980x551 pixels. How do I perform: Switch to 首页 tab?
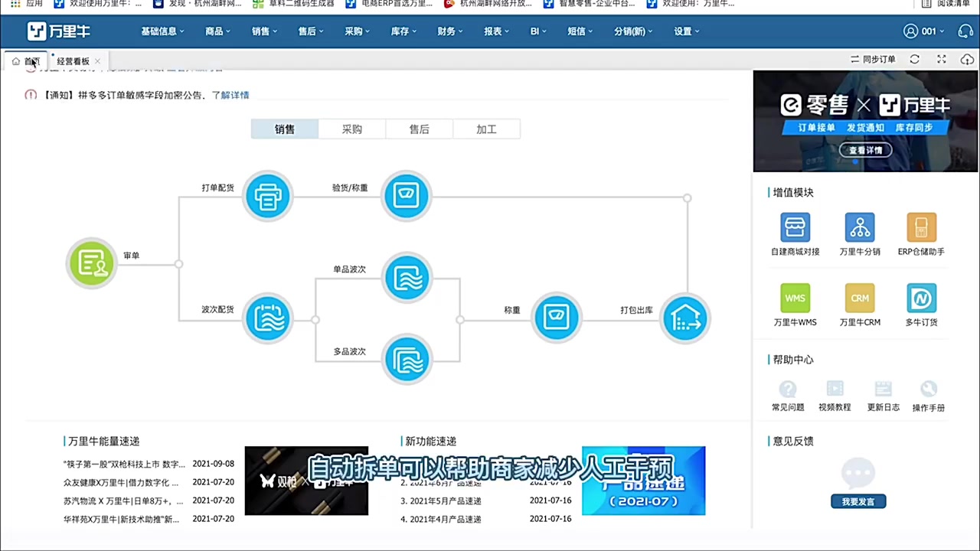coord(26,61)
